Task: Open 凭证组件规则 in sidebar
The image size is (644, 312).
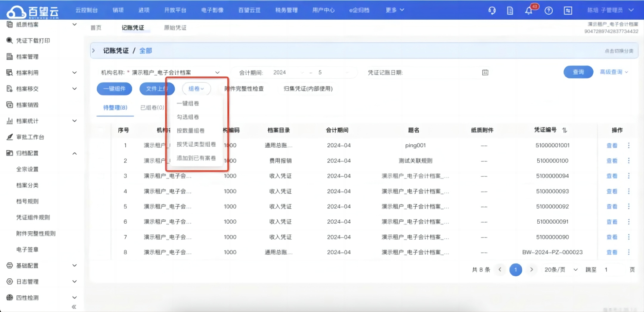Action: coord(33,217)
